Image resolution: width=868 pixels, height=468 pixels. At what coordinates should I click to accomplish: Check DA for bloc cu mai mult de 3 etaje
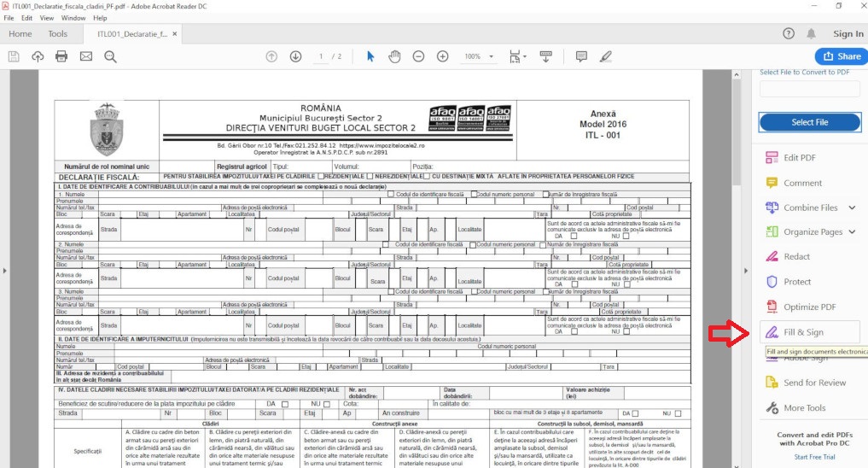pos(635,413)
